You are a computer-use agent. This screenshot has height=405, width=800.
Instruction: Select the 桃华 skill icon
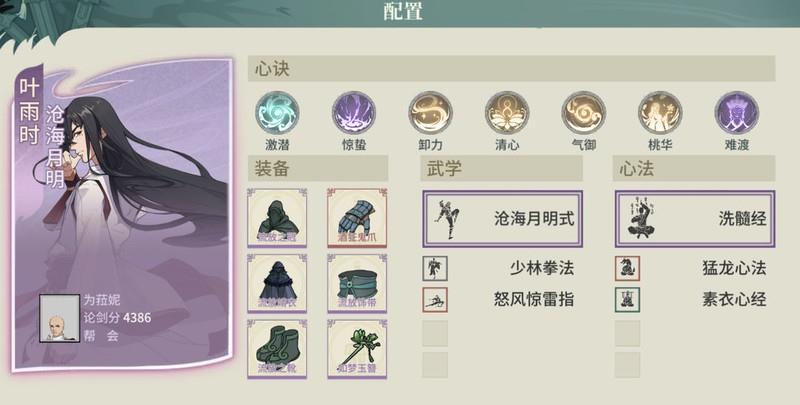click(660, 113)
